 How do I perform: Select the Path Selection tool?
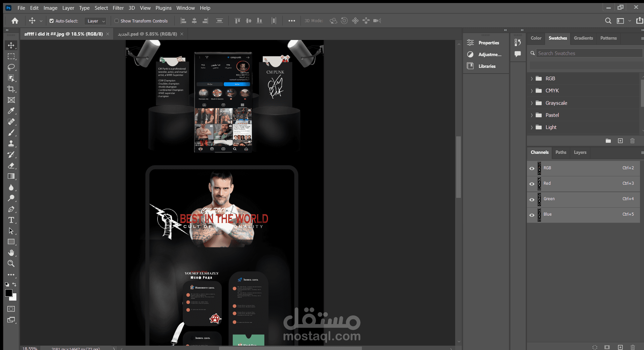point(11,231)
